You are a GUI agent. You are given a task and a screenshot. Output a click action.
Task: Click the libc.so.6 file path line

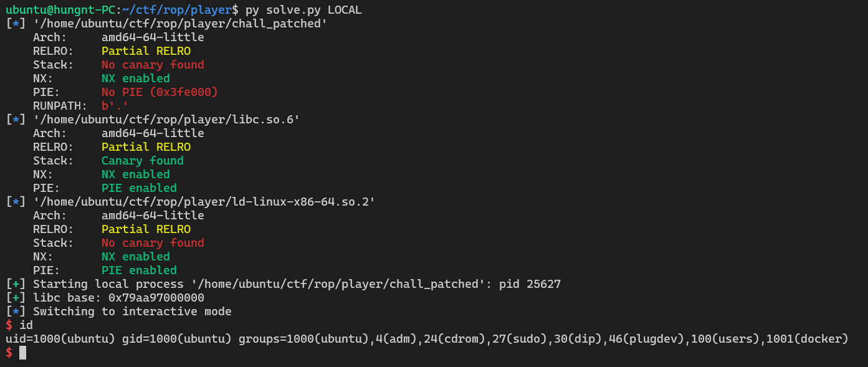[166, 120]
